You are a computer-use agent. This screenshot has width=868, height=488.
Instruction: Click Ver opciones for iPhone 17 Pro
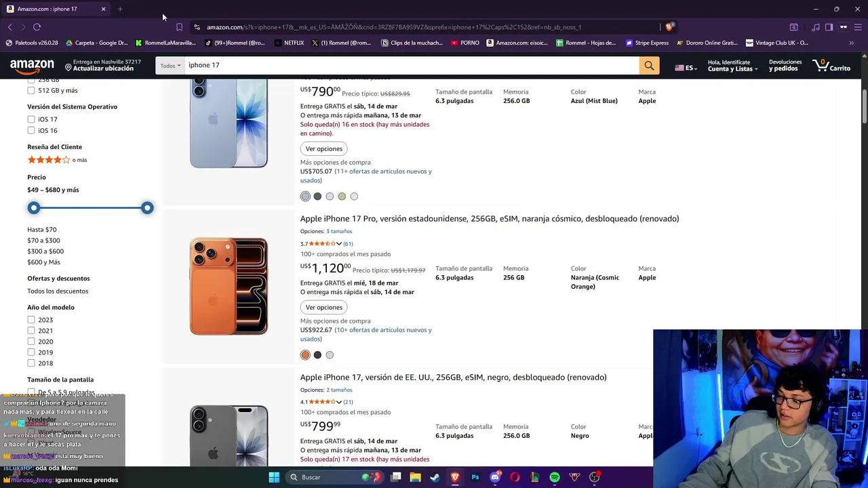[x=324, y=307]
